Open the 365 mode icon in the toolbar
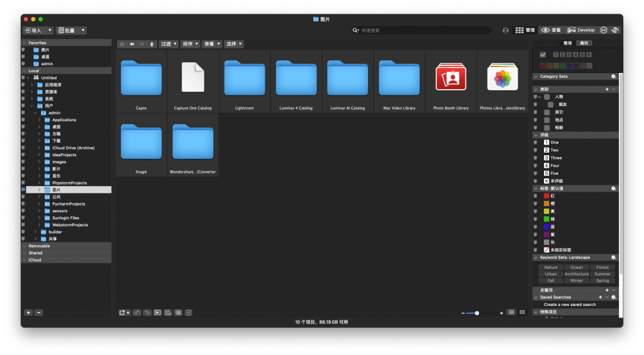 point(603,30)
